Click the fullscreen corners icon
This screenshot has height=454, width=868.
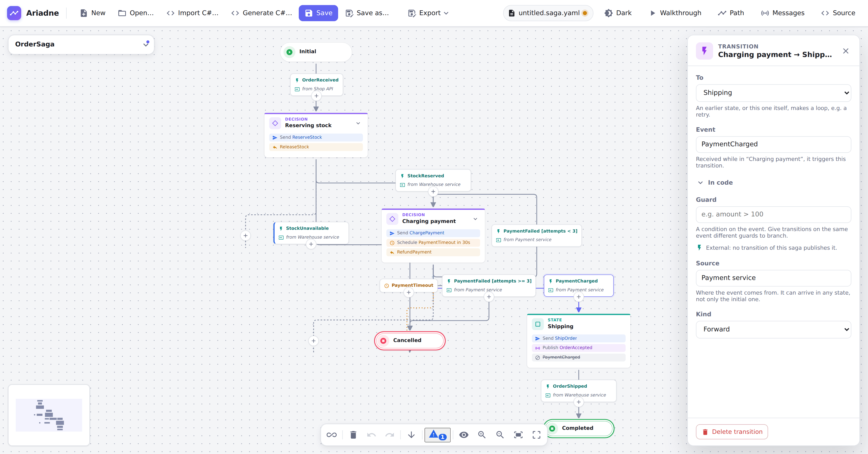[536, 435]
